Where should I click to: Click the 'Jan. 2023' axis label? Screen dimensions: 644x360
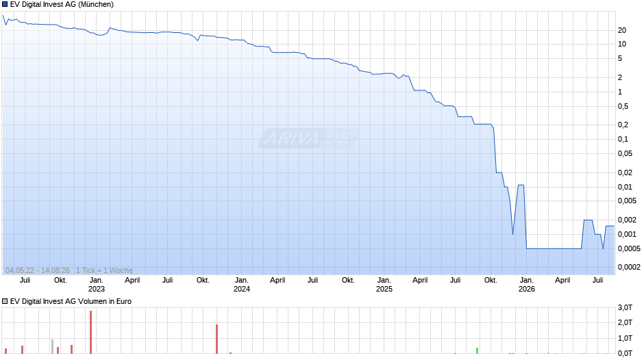pos(97,285)
